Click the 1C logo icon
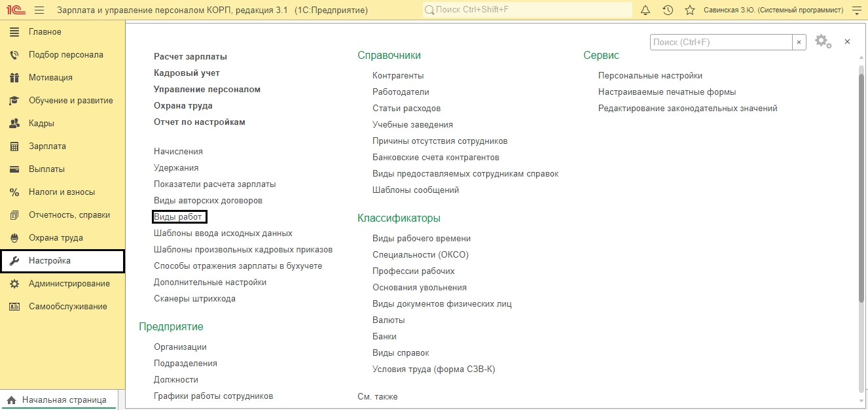Image resolution: width=868 pixels, height=410 pixels. click(x=16, y=10)
